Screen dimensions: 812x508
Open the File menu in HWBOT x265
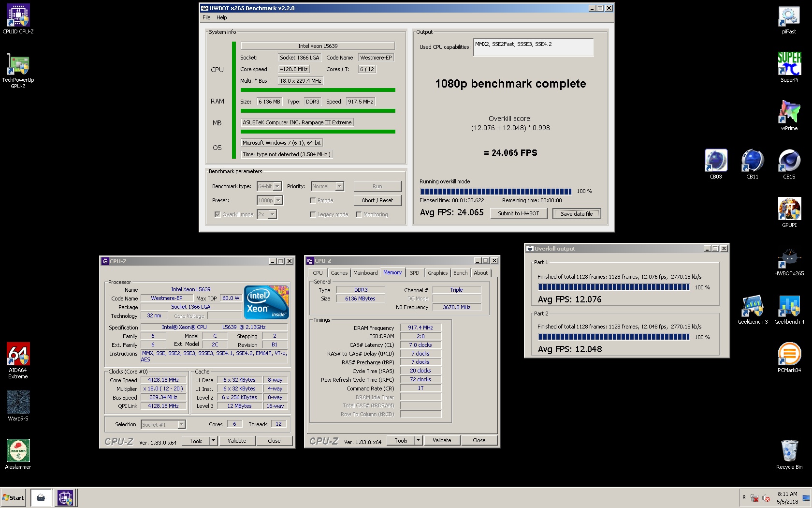[x=206, y=17]
